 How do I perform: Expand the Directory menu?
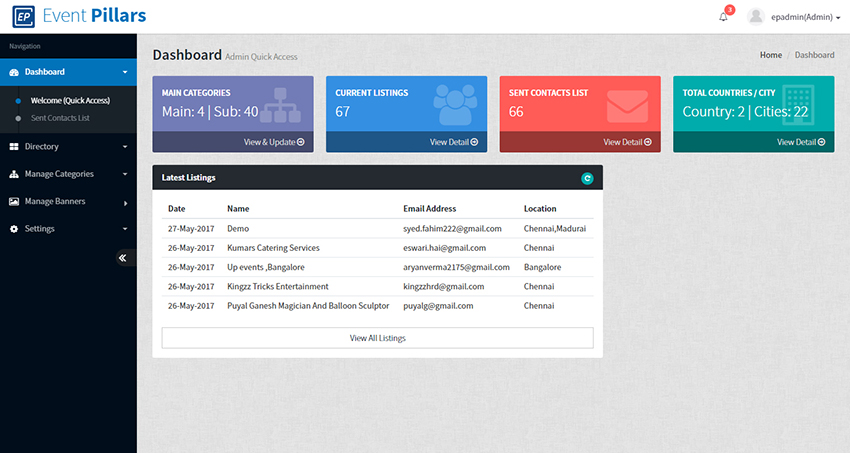pos(68,147)
